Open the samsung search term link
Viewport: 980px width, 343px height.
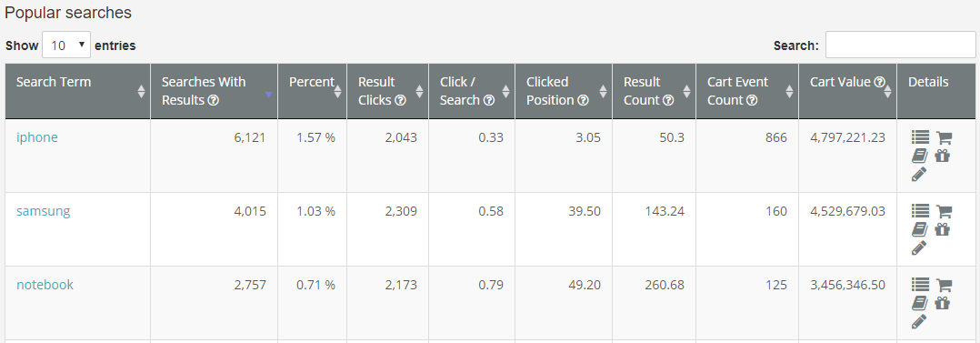tap(43, 212)
